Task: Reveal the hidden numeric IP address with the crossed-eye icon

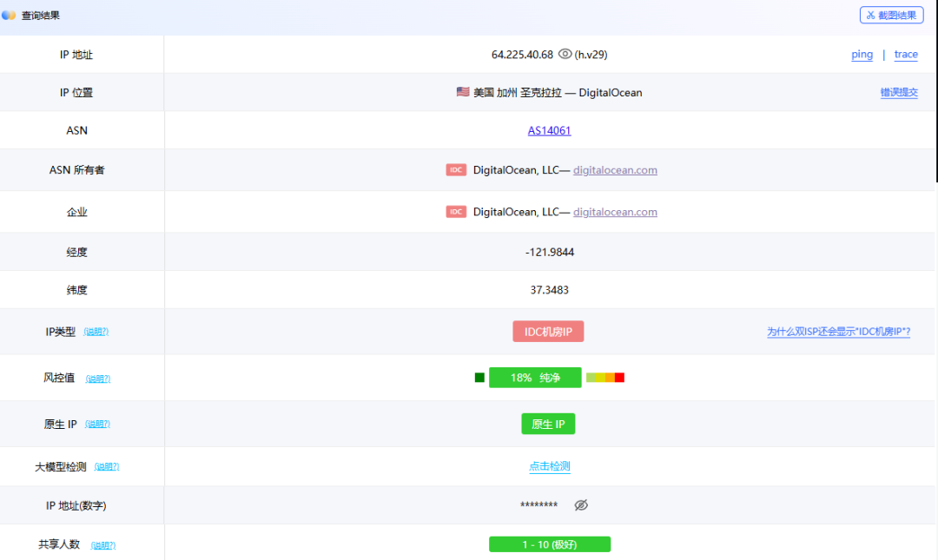Action: coord(581,505)
